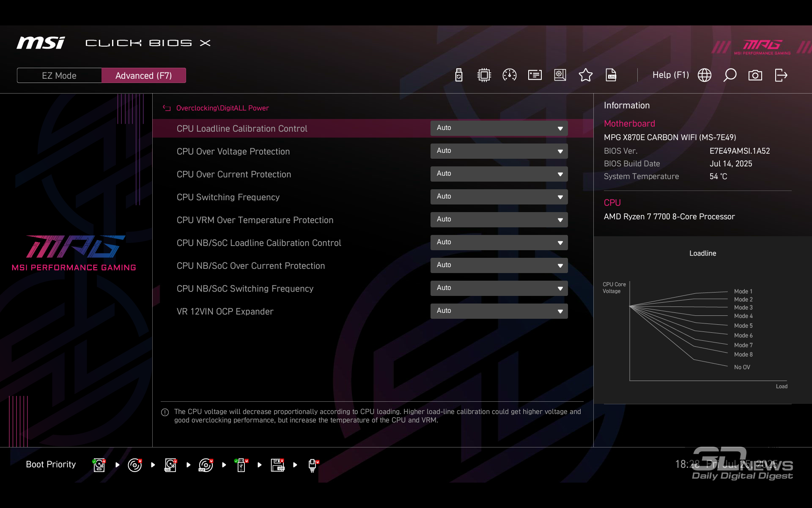Select the first hard disk boot device icon
The width and height of the screenshot is (812, 508).
pyautogui.click(x=99, y=465)
